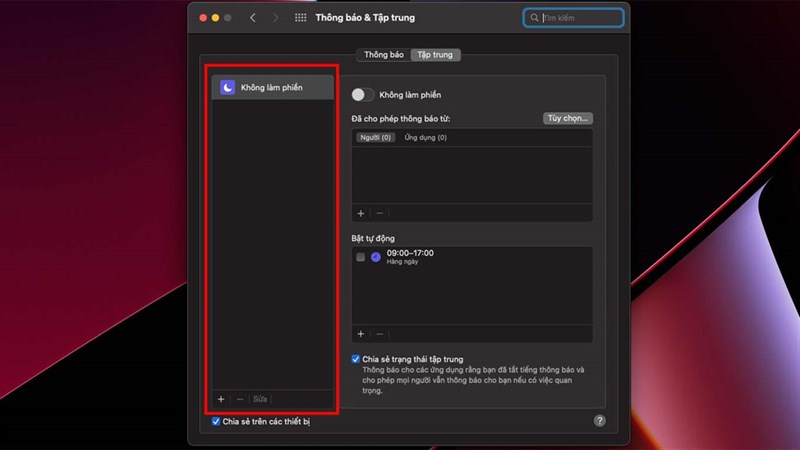The width and height of the screenshot is (800, 450).
Task: Uncheck Chia sẻ trên các thiết bị
Action: pyautogui.click(x=216, y=421)
